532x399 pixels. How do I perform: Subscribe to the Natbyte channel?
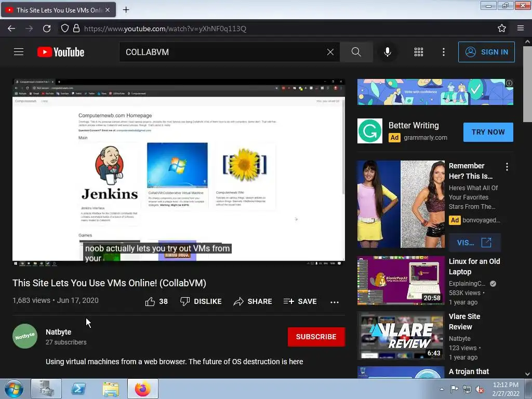pos(316,337)
